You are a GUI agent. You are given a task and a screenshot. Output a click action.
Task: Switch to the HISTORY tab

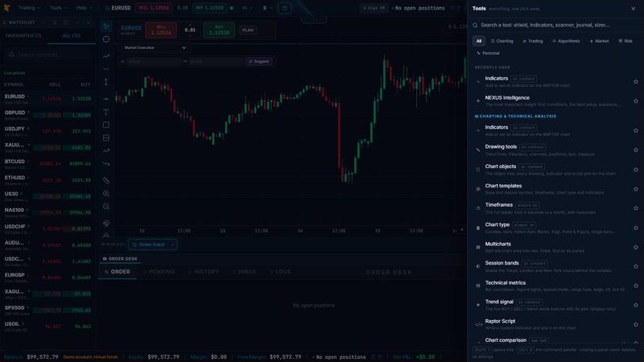click(204, 272)
